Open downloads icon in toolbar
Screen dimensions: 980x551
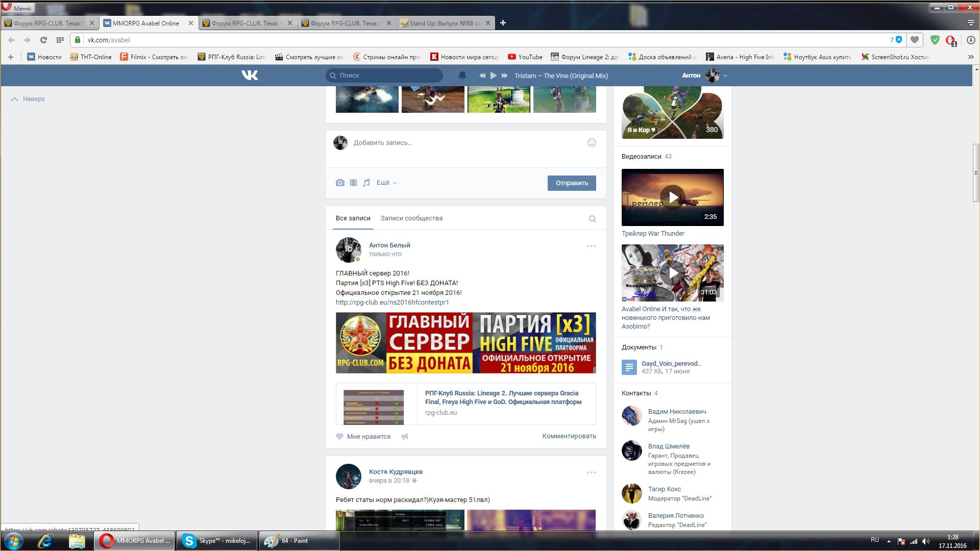click(971, 40)
